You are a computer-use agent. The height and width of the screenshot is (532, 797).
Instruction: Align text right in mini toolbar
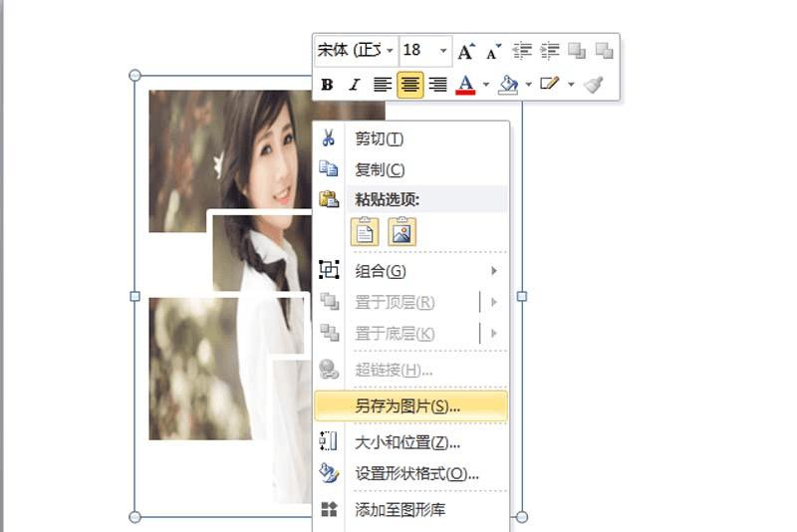[437, 85]
